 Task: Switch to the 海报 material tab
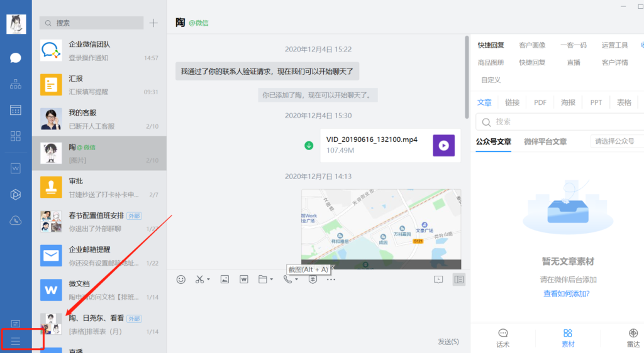click(568, 102)
